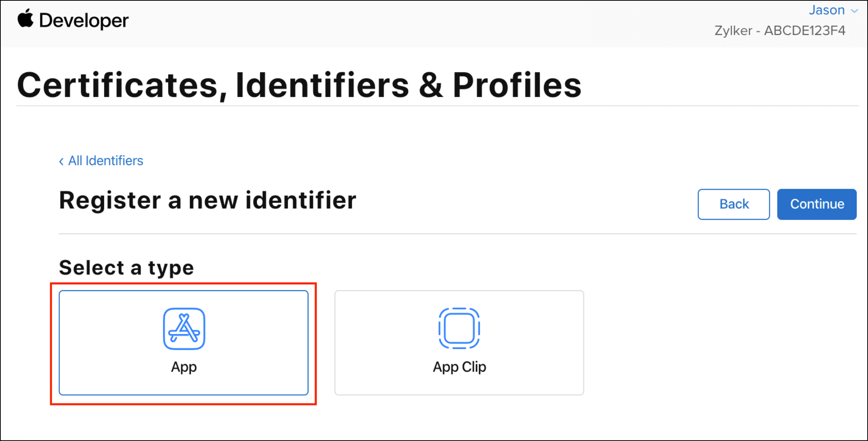The image size is (868, 441).
Task: Click the word Certificates in page title
Action: tap(117, 85)
